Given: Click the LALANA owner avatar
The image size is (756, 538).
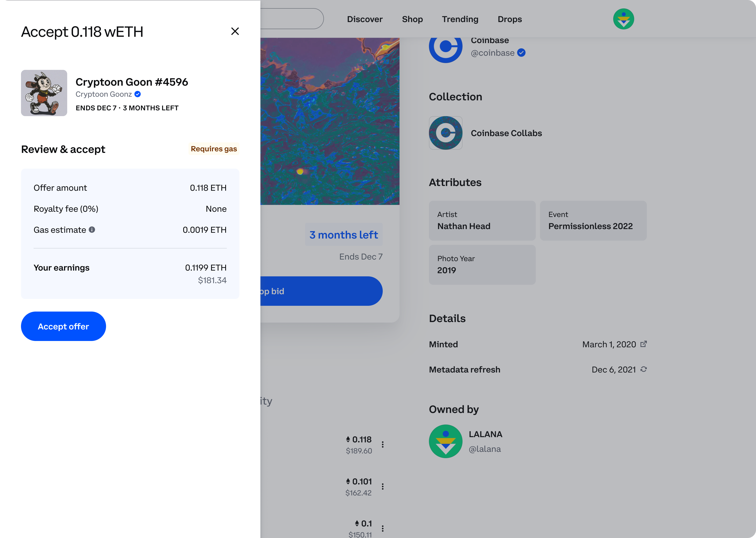Looking at the screenshot, I should (x=445, y=441).
